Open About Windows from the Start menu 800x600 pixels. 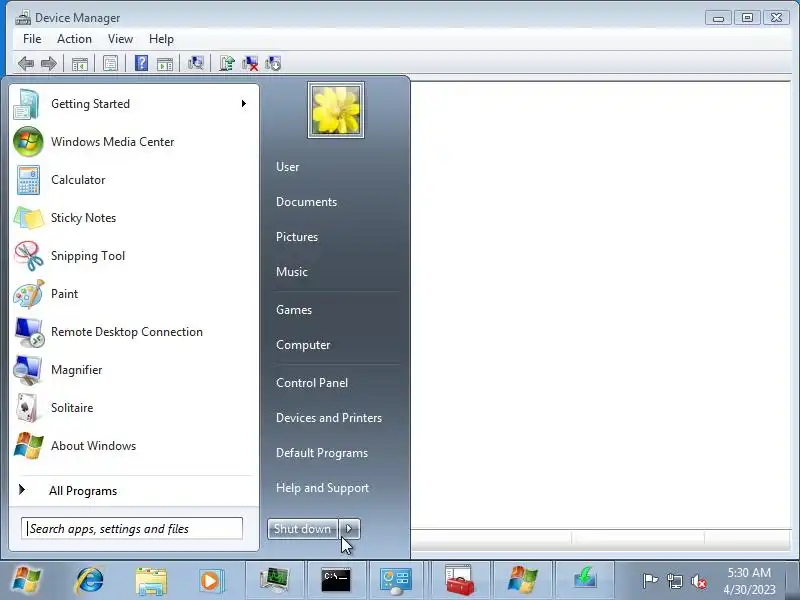pyautogui.click(x=134, y=446)
